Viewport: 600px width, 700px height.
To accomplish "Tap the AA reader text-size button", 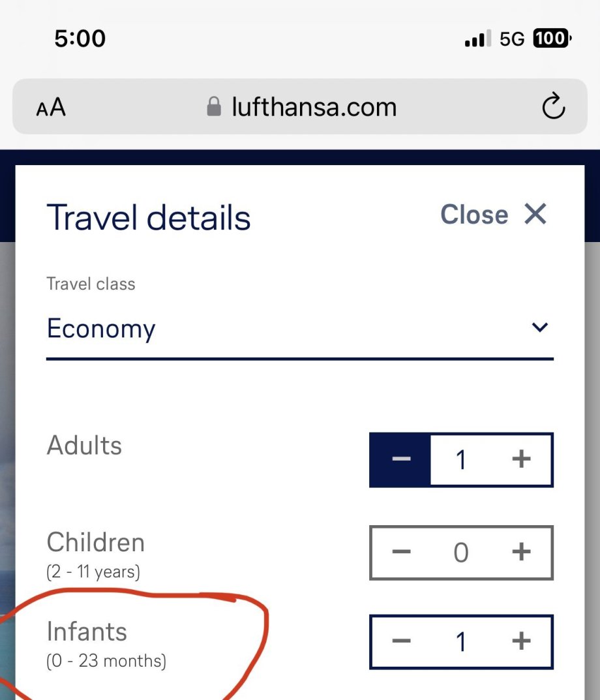I will point(51,107).
